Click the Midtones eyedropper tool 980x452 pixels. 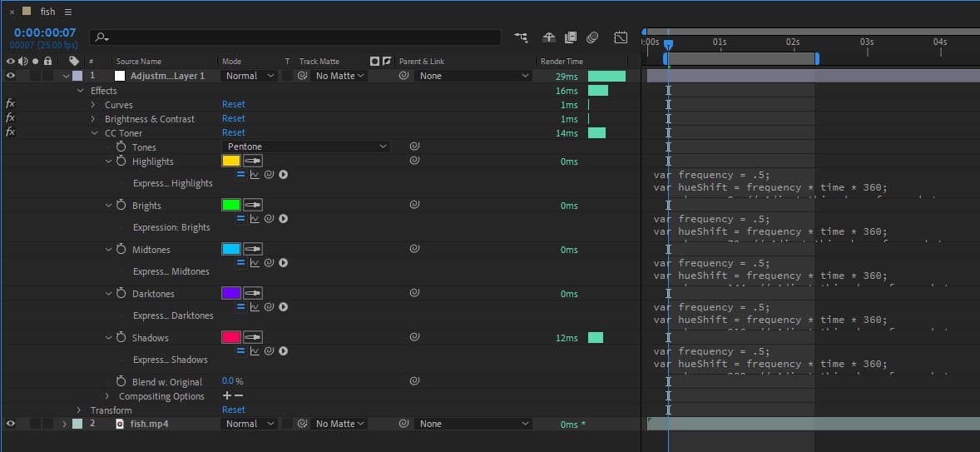click(253, 250)
